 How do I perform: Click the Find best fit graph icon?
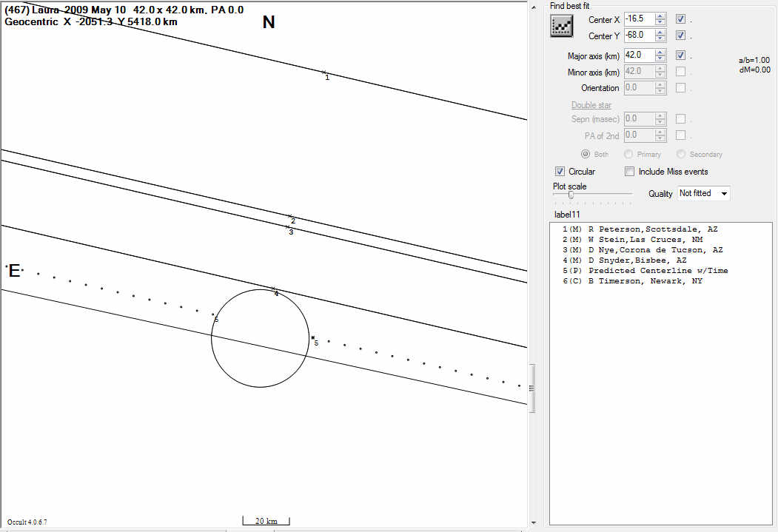[562, 25]
